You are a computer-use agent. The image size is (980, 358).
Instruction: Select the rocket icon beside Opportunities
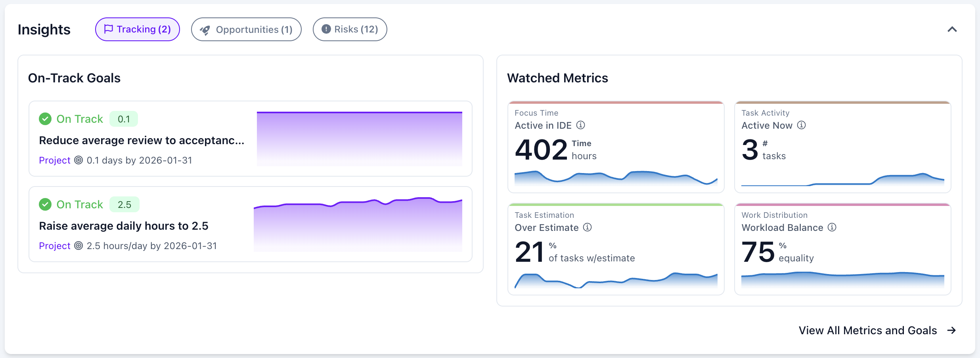[x=205, y=29]
